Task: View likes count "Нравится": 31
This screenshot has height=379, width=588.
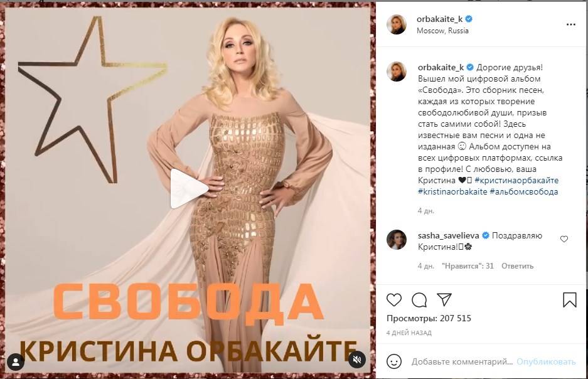Action: (x=468, y=266)
